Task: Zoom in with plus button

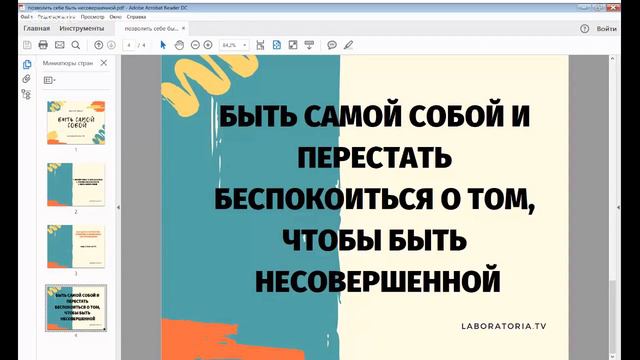Action: click(208, 45)
